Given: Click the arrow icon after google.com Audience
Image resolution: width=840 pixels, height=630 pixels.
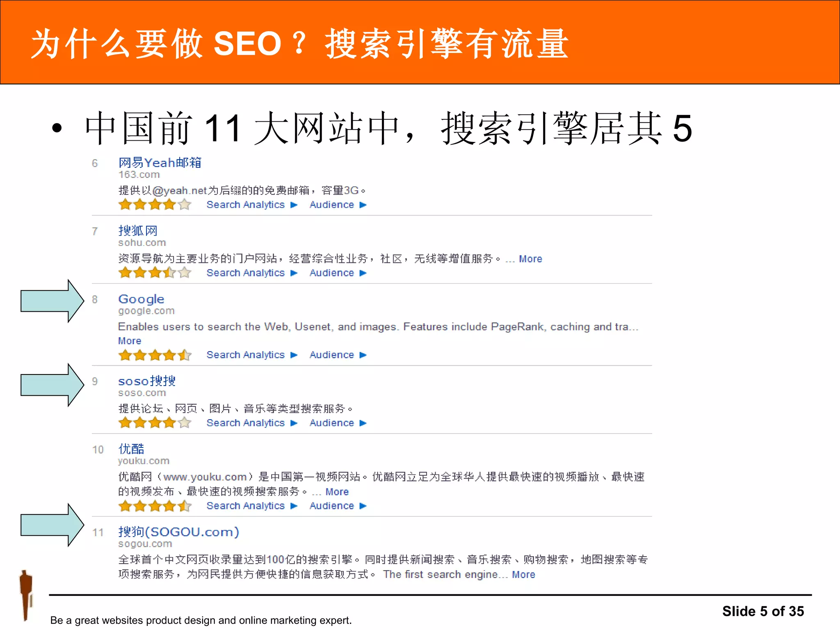Looking at the screenshot, I should click(363, 355).
